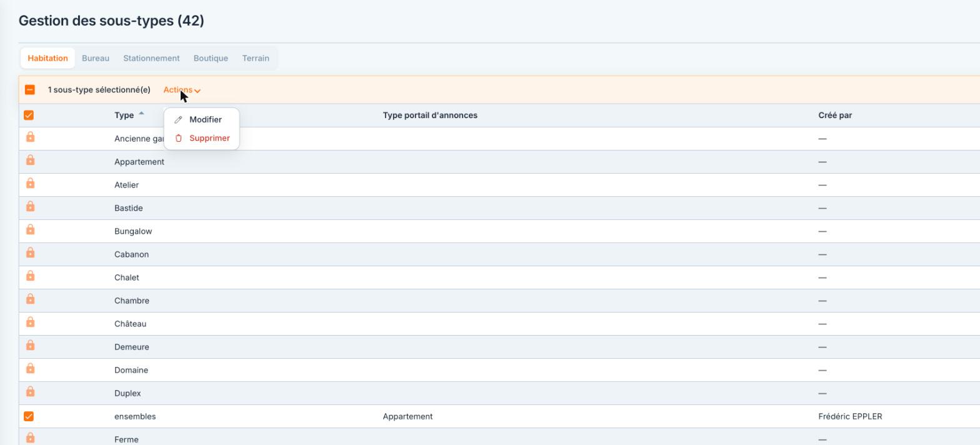Viewport: 980px width, 445px height.
Task: Click the lock icon beside Appartement
Action: pos(30,161)
